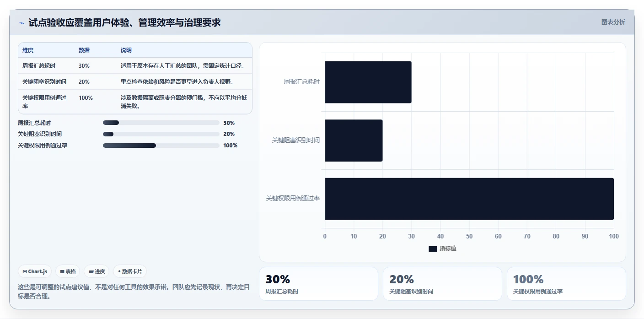
Task: Click the 周报汇总耗时 caption on the data card
Action: [x=282, y=292]
